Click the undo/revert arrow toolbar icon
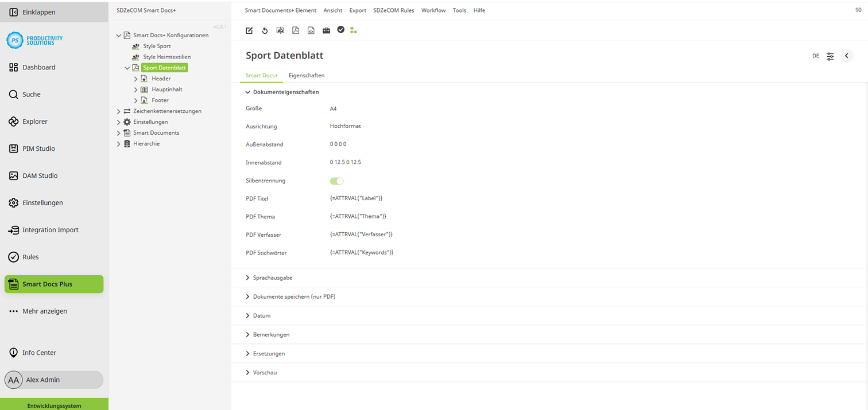868x410 pixels. [x=265, y=30]
